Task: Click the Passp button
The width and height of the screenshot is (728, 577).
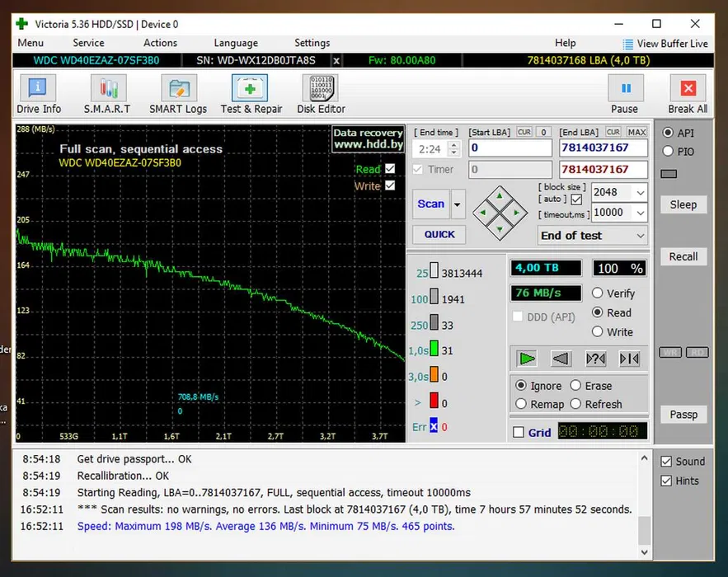Action: 683,415
